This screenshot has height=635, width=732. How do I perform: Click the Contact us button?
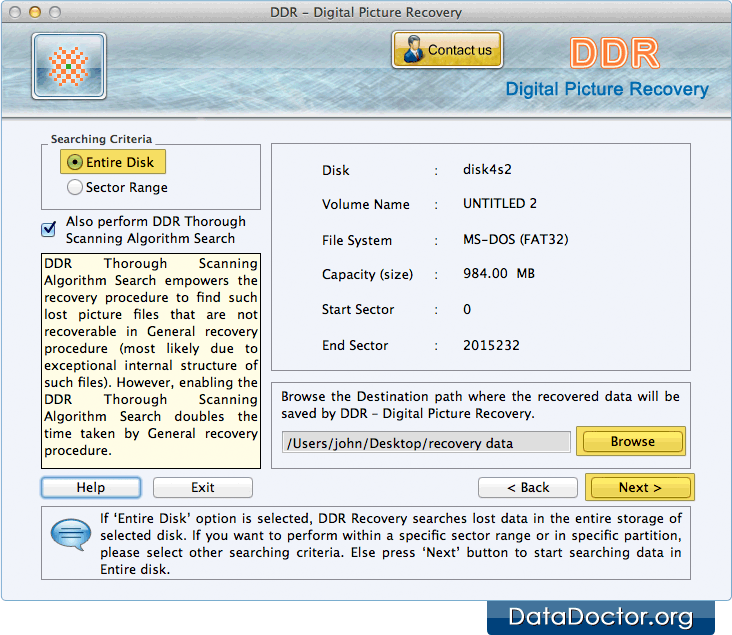(x=447, y=49)
